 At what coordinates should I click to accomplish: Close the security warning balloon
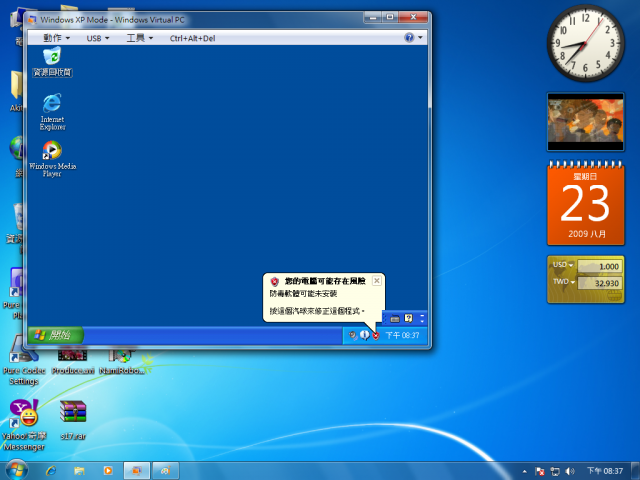tap(377, 281)
